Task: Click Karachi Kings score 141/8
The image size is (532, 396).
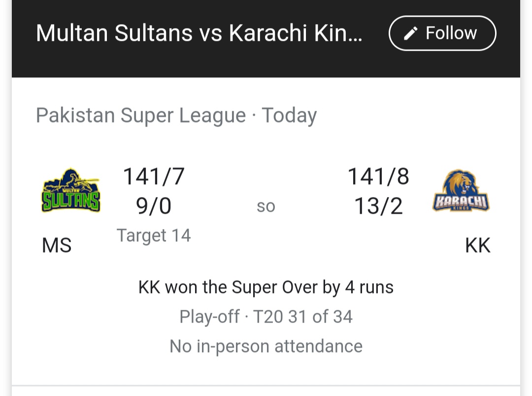Action: (378, 176)
